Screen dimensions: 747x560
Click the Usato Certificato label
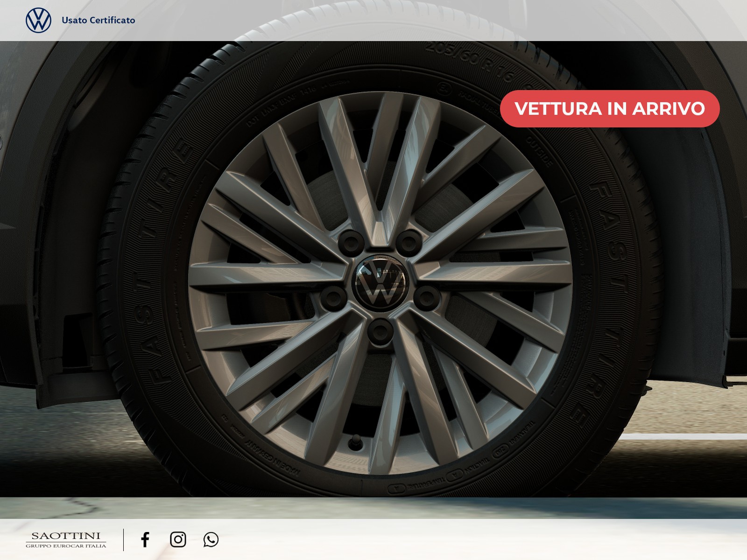99,20
